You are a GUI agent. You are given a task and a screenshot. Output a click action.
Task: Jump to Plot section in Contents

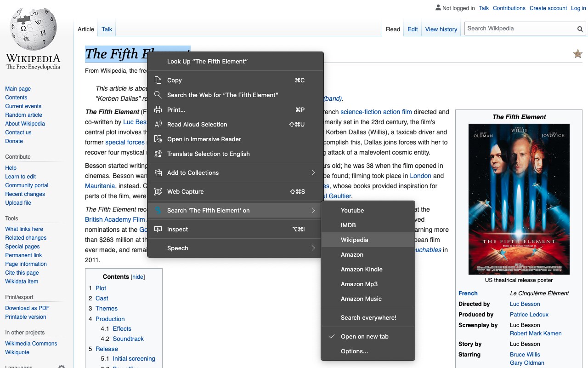pyautogui.click(x=101, y=288)
